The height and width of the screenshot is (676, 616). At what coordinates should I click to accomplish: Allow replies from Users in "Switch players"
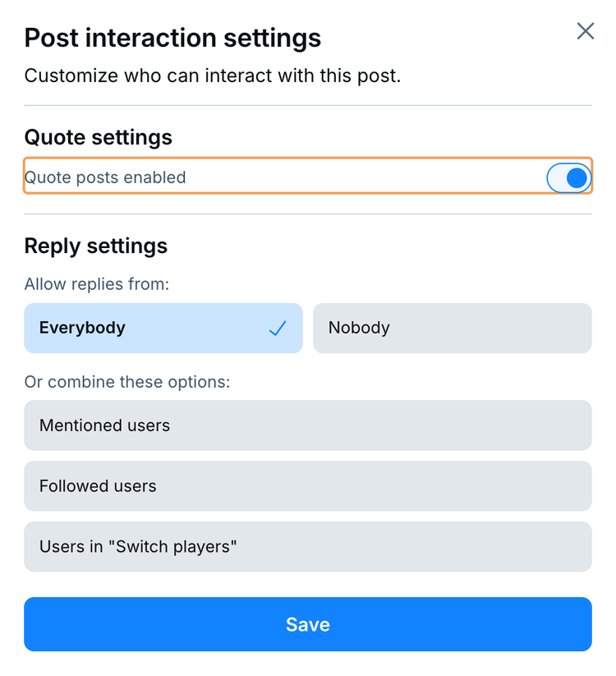click(308, 546)
